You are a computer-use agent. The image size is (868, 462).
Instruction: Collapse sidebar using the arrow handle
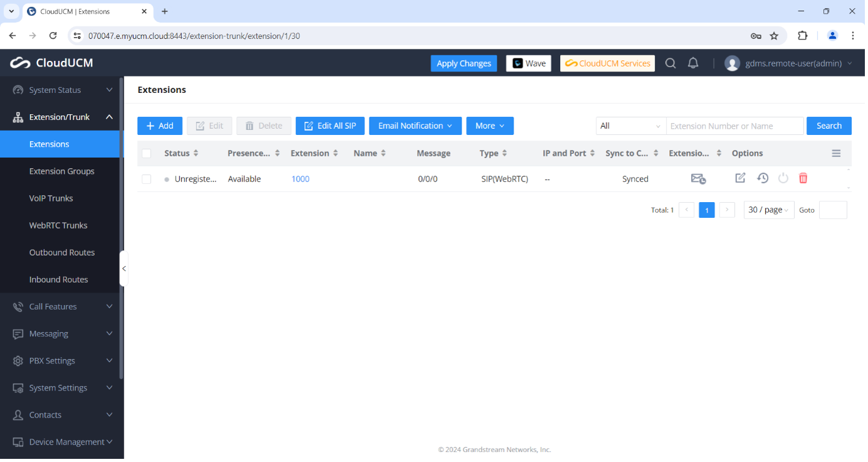click(x=124, y=269)
